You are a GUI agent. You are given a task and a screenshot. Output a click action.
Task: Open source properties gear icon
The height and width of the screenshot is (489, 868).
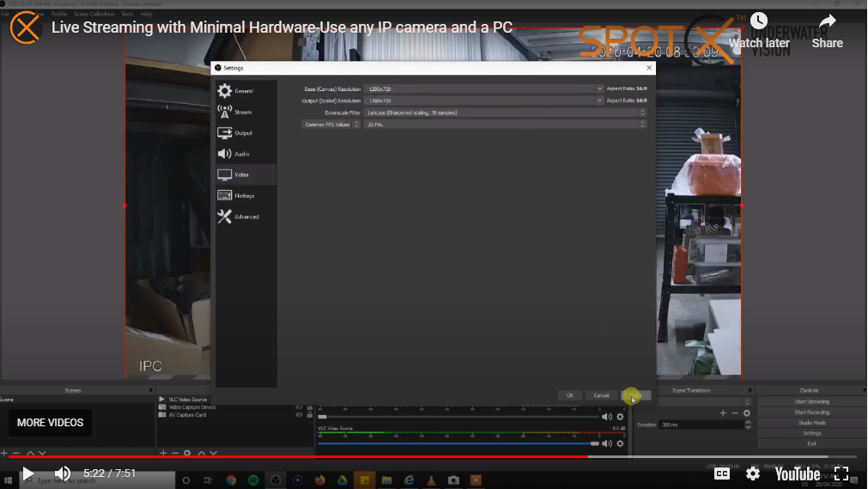(x=187, y=453)
